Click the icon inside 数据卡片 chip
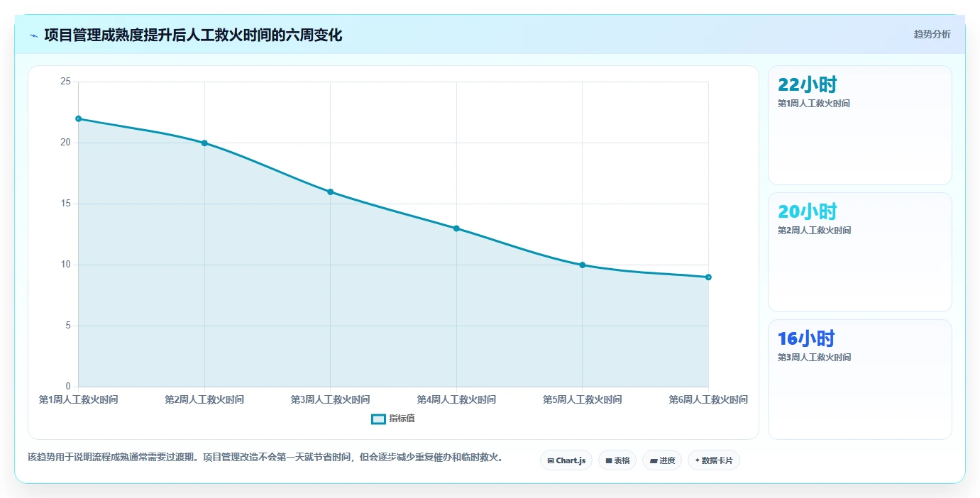This screenshot has height=498, width=980. [698, 461]
